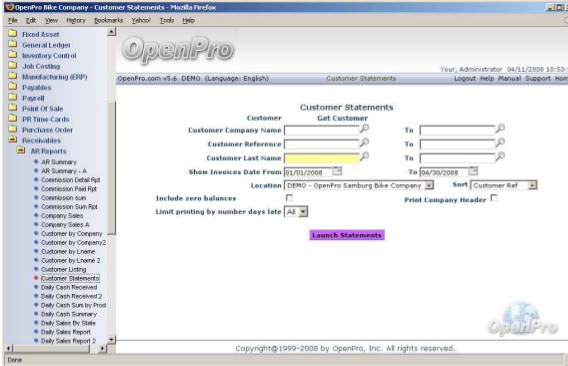568x366 pixels.
Task: Click the Customer Reference lookup magnifier icon
Action: coord(364,142)
